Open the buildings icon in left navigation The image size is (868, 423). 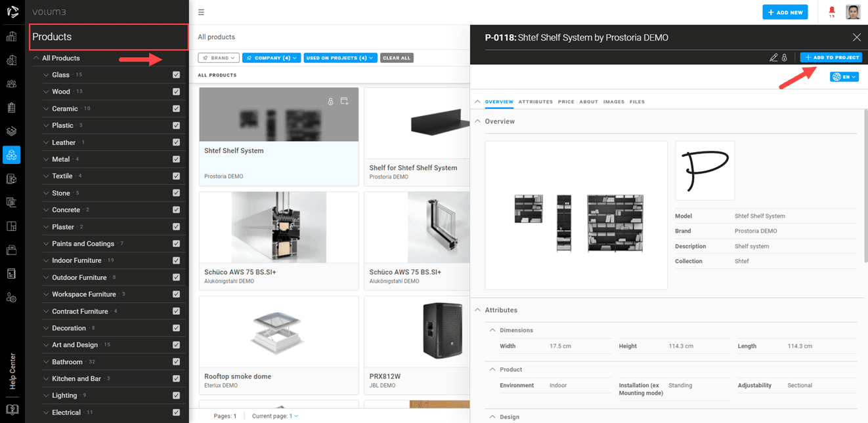11,37
